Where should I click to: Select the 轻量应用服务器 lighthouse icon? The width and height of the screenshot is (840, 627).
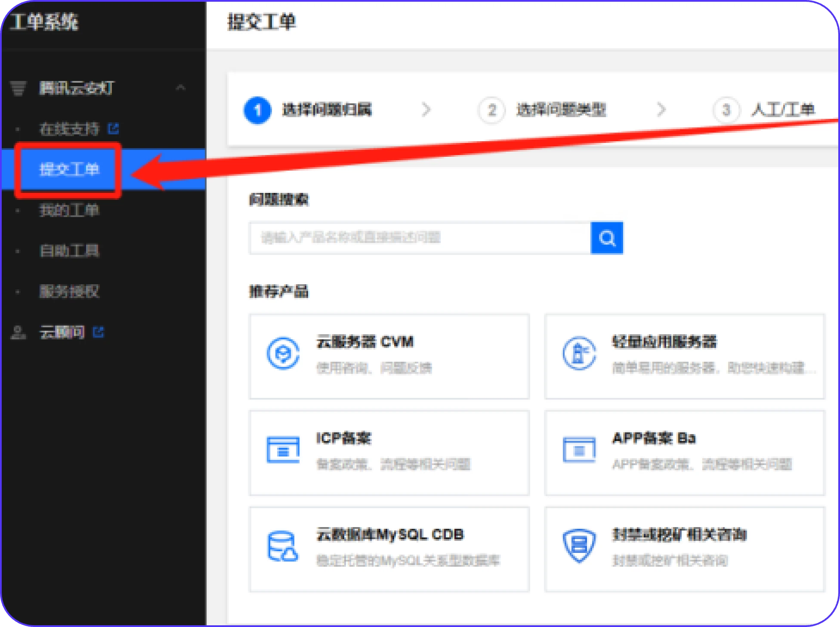(579, 353)
